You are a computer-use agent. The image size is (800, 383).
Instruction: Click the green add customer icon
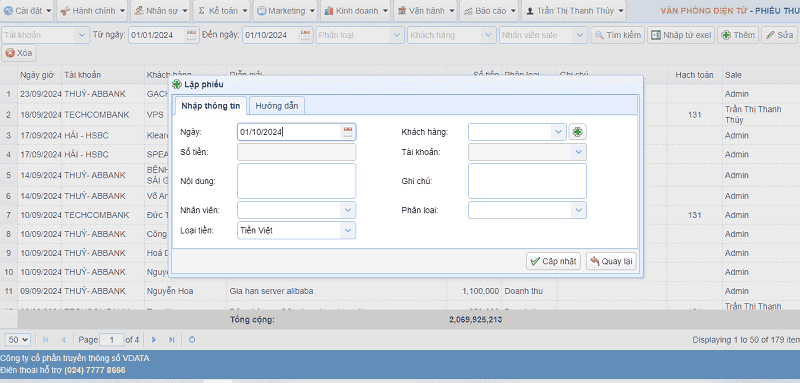coord(578,132)
